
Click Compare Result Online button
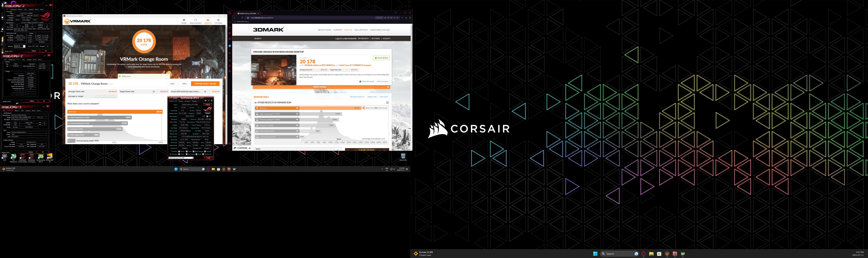click(205, 84)
